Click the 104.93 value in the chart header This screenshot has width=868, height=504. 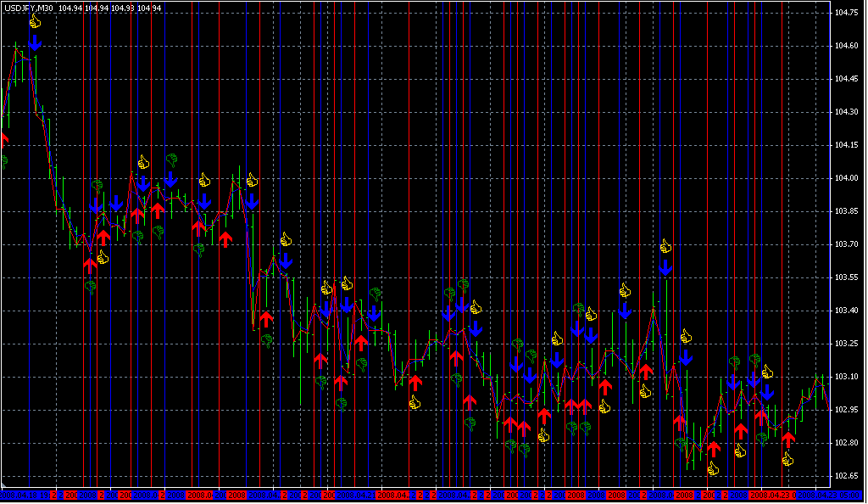[x=122, y=8]
